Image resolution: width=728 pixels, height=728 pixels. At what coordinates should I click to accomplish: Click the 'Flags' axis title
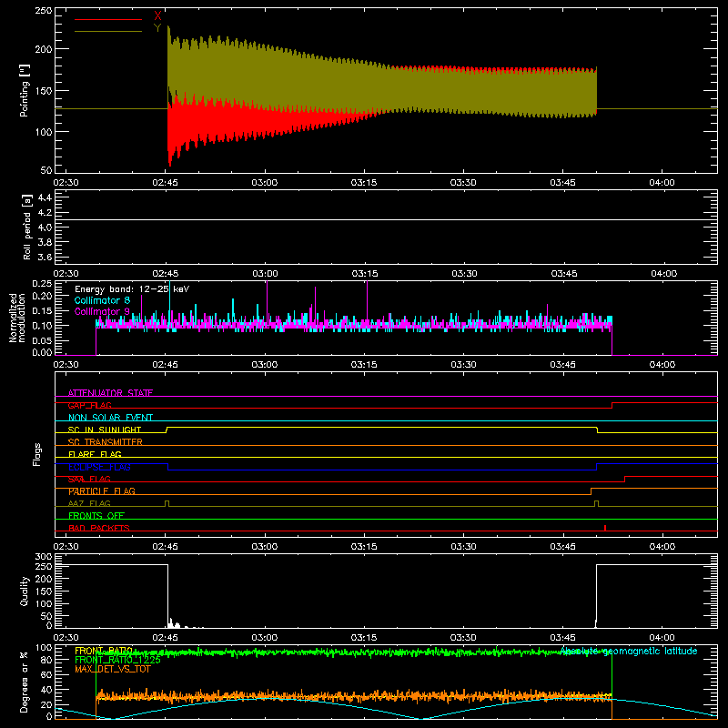coord(36,454)
